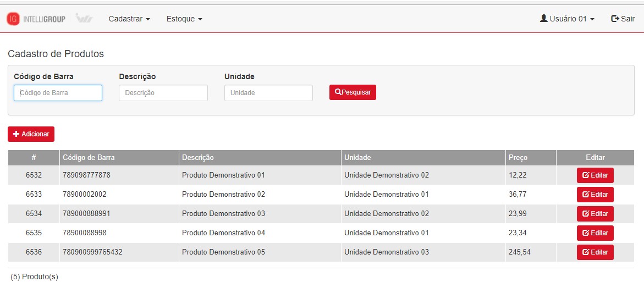Viewport: 644px width, 293px height.
Task: Click the magnifier icon on Pesquisar
Action: [x=338, y=92]
